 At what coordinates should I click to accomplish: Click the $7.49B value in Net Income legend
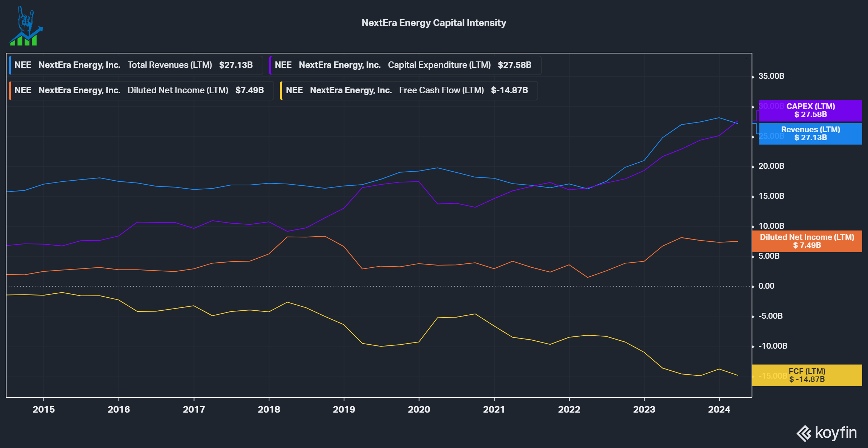click(250, 90)
